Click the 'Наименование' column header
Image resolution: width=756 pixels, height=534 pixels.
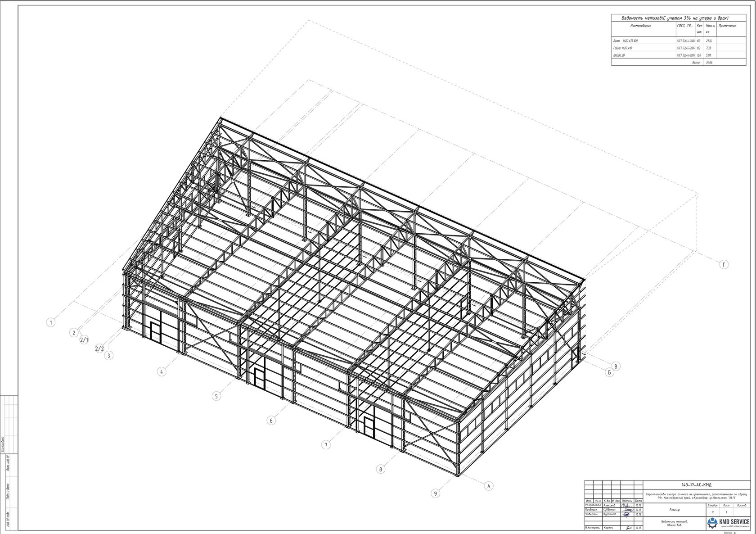(x=640, y=26)
